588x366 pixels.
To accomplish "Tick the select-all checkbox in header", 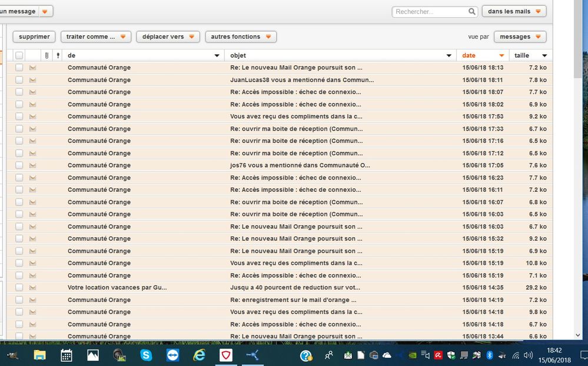I will (19, 55).
